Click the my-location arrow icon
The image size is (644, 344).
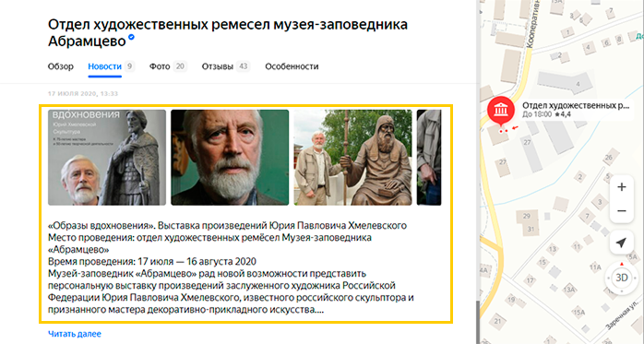(x=622, y=243)
